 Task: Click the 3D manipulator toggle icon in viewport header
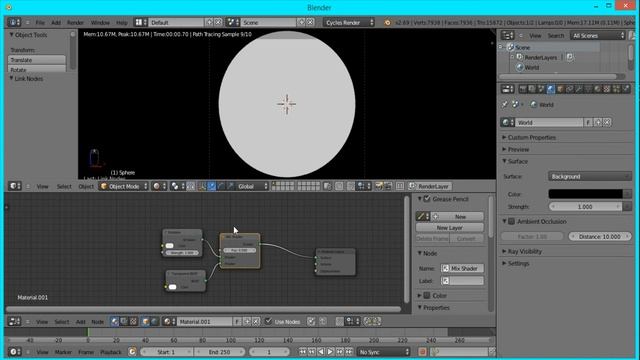tap(202, 187)
